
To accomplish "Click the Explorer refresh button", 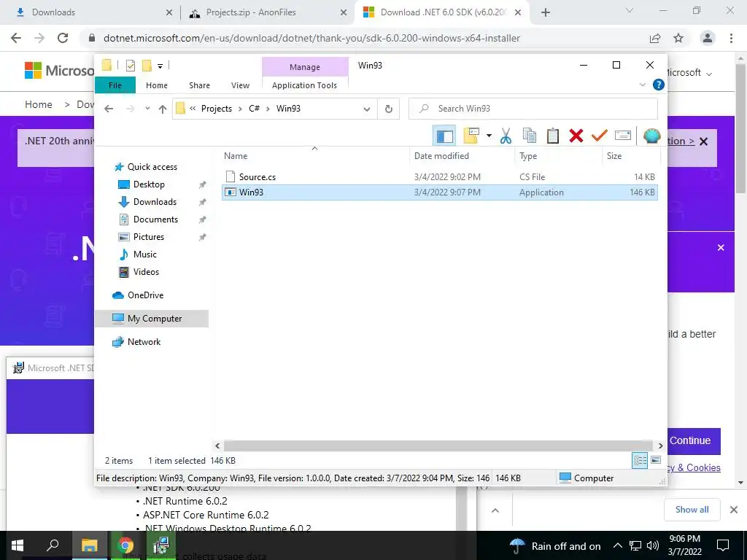I will (389, 109).
